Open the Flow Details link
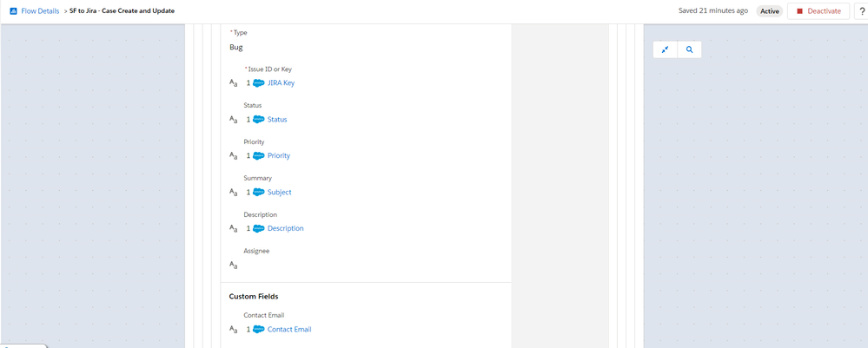The image size is (868, 348). click(40, 11)
